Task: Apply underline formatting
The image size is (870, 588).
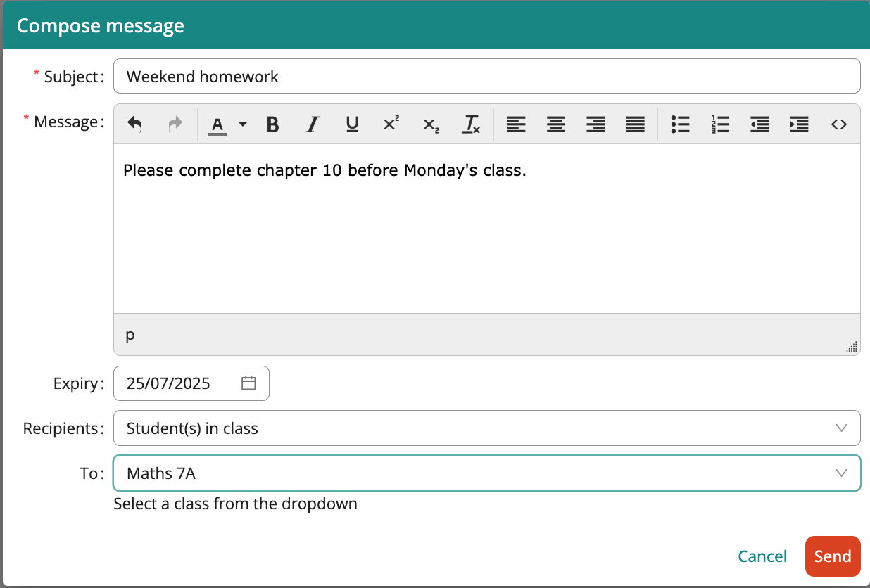Action: click(x=352, y=124)
